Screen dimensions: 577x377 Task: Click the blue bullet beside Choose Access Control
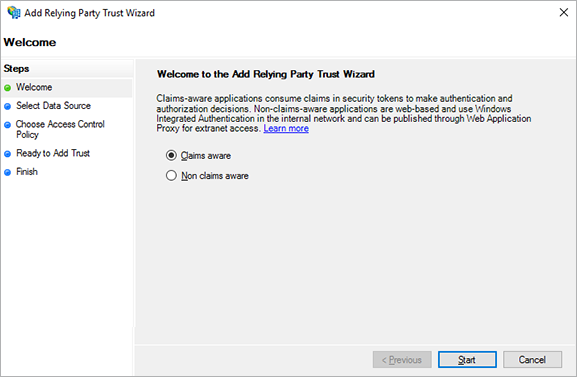click(7, 125)
